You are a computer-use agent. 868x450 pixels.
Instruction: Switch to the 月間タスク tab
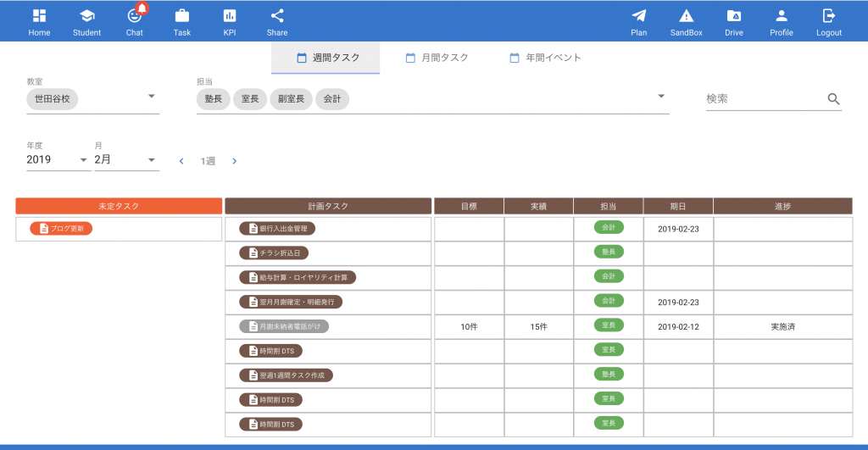[x=437, y=58]
